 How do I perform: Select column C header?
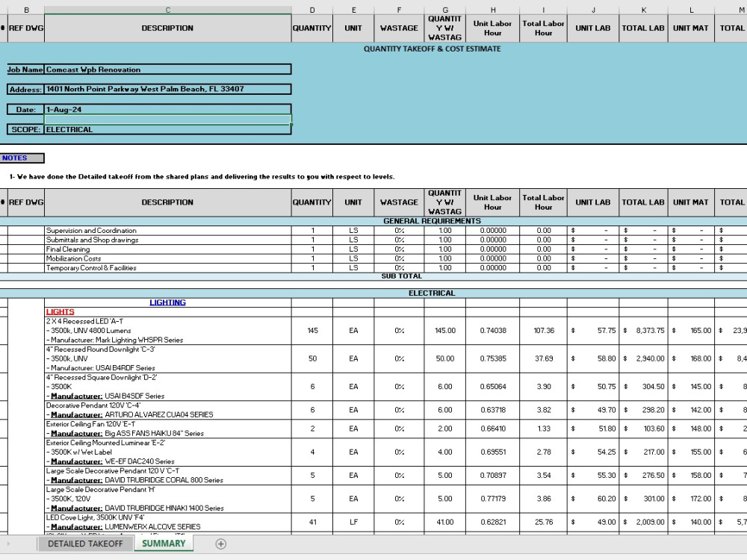coord(167,10)
